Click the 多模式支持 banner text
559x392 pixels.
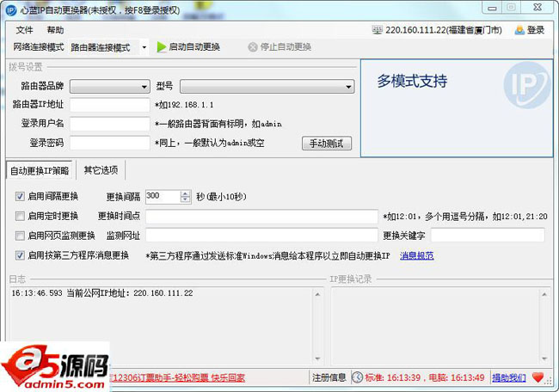[x=412, y=81]
